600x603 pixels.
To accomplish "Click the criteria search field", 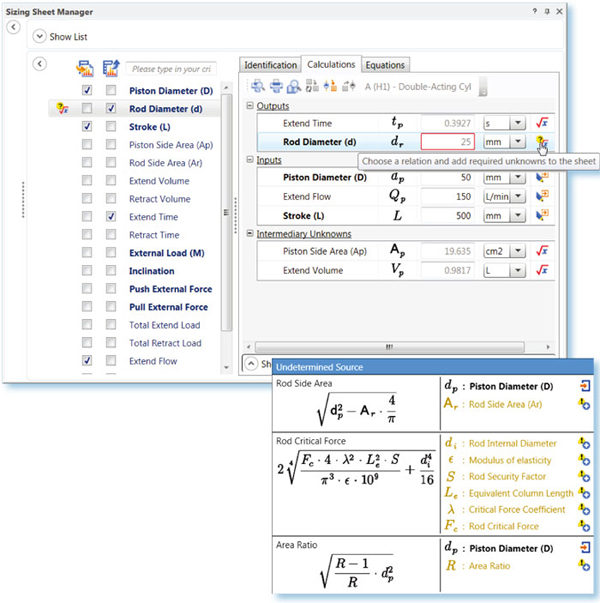I will 171,69.
